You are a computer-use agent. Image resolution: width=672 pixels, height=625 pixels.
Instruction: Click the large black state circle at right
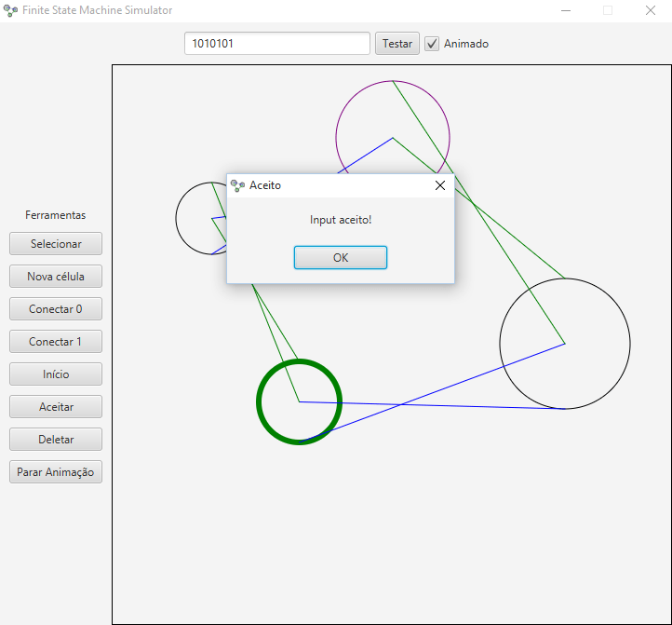point(565,344)
